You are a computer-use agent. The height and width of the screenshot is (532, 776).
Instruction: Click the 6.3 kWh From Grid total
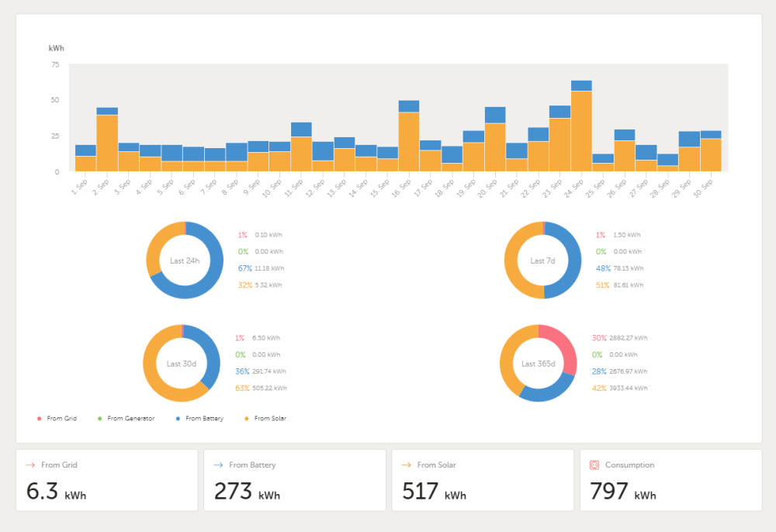click(x=56, y=492)
